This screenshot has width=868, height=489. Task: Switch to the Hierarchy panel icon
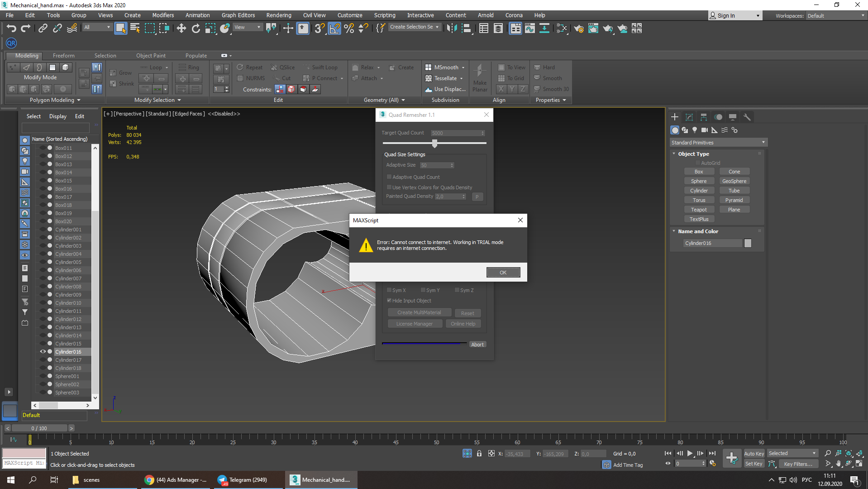pos(704,117)
